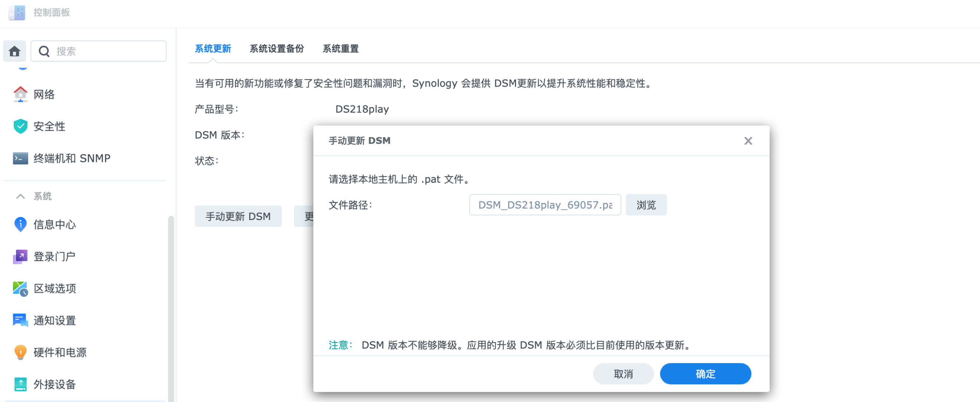Viewport: 980px width, 402px height.
Task: Switch to the 系统更新 tab
Action: 213,49
